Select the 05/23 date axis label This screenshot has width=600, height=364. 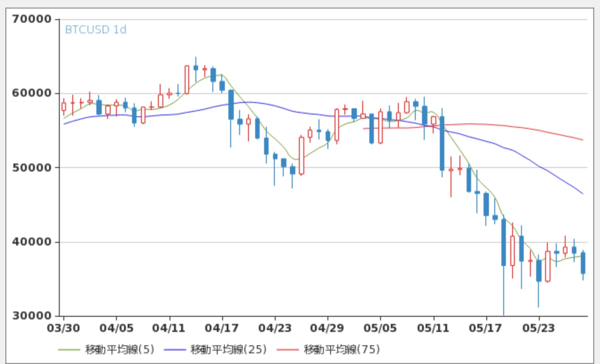pos(539,328)
